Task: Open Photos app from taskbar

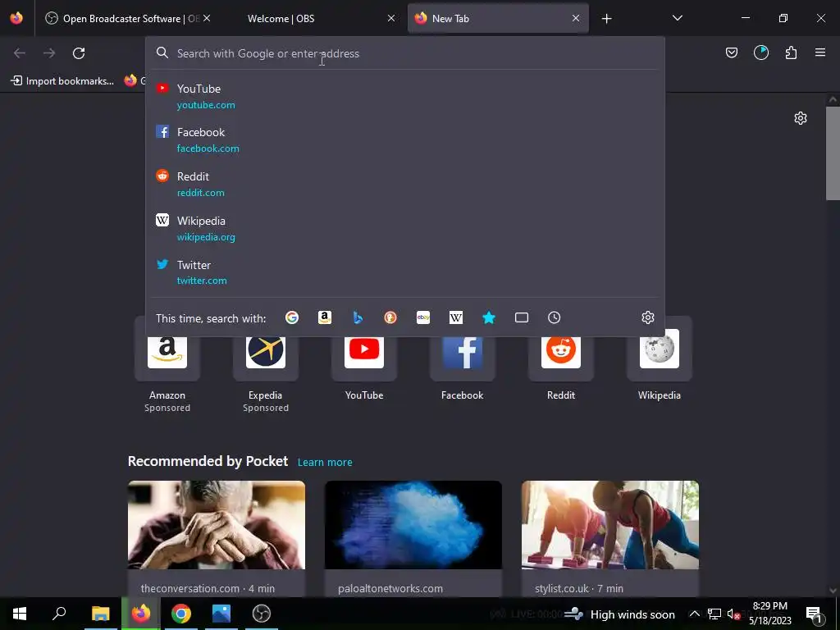Action: [x=221, y=614]
